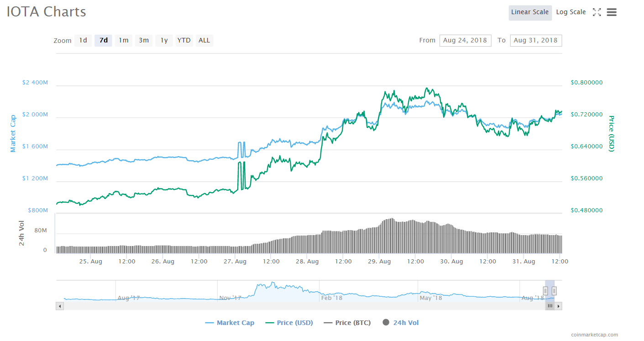Set zoom range to 1y
This screenshot has width=644, height=341.
(x=164, y=40)
